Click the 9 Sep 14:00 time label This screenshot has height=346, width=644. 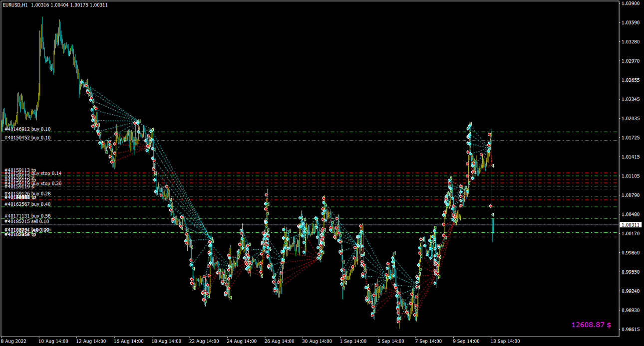pos(466,342)
